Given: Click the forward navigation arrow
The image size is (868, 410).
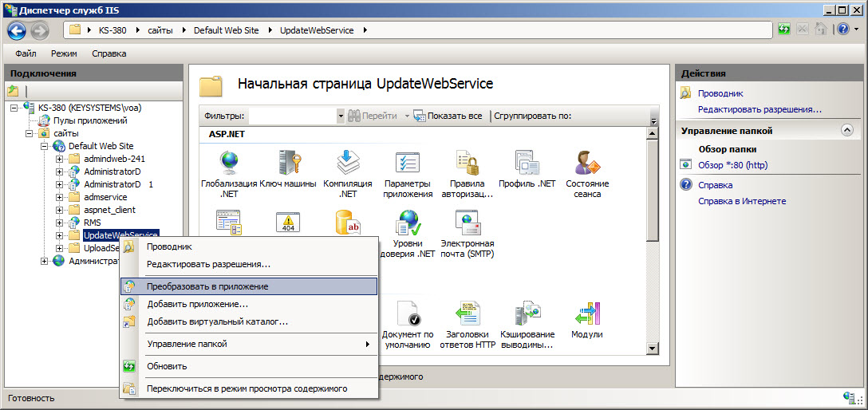Looking at the screenshot, I should (x=40, y=30).
